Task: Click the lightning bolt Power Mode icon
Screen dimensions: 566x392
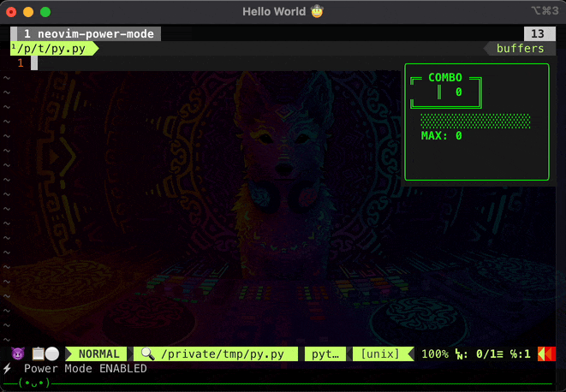Action: 8,369
